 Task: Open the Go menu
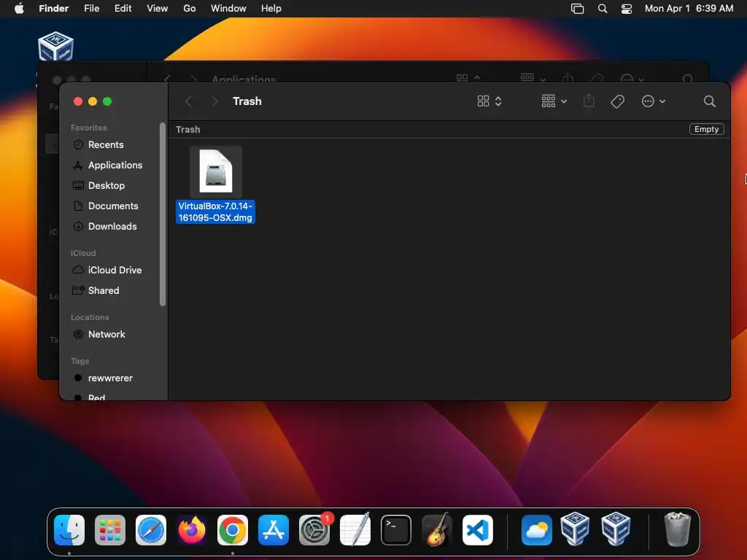pos(190,9)
